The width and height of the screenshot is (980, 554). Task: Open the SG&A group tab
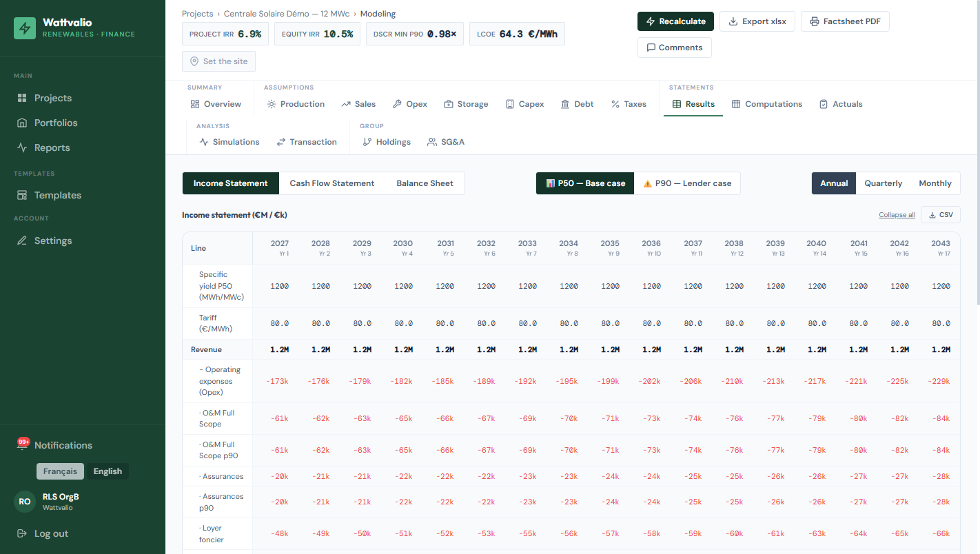pyautogui.click(x=446, y=142)
